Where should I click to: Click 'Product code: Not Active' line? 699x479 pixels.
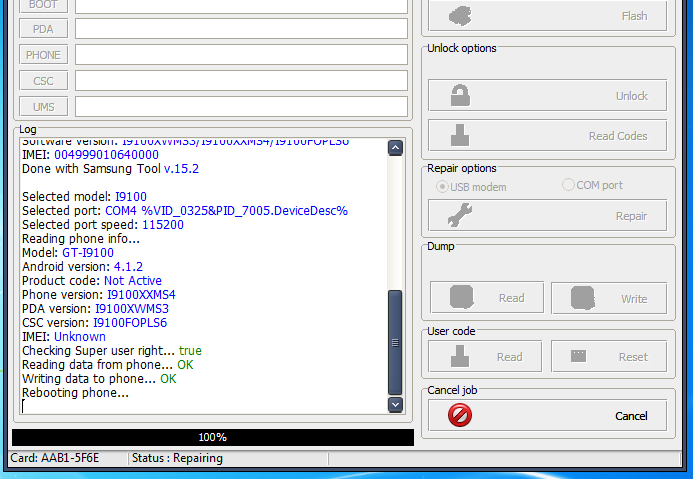pyautogui.click(x=92, y=281)
